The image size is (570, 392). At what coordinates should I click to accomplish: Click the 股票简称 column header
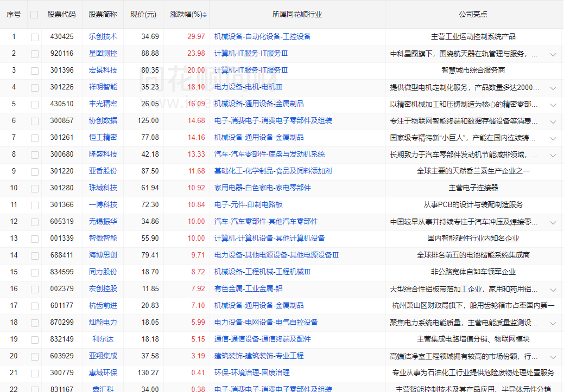click(103, 14)
